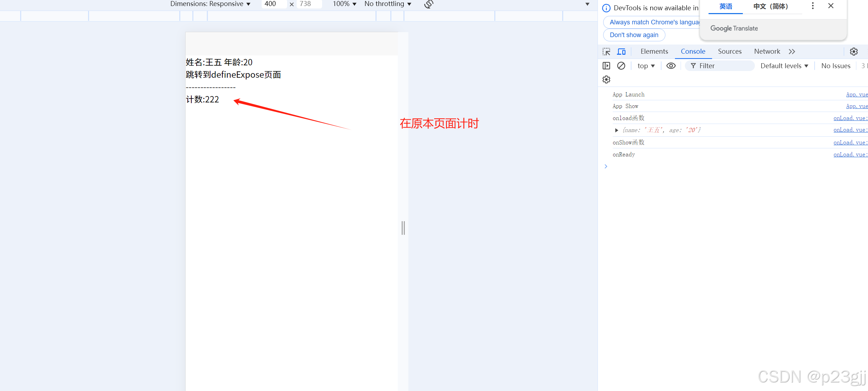Viewport: 868px width, 391px height.
Task: Show more DevTools tabs chevron
Action: (792, 52)
